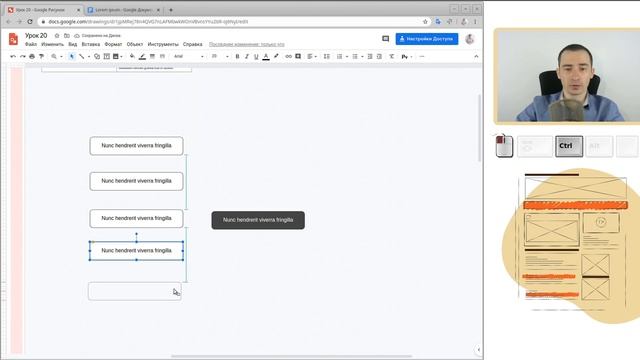Open last changes link
The width and height of the screenshot is (640, 360).
click(x=247, y=44)
